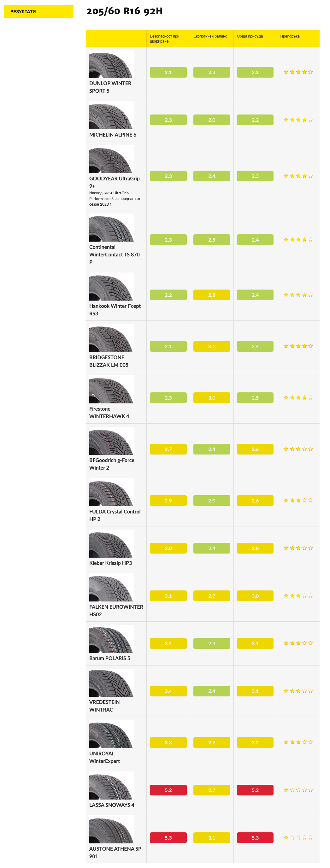Click the red 5.2 safety score for Lassa
Viewport: 330px width, 868px height.
[x=168, y=790]
